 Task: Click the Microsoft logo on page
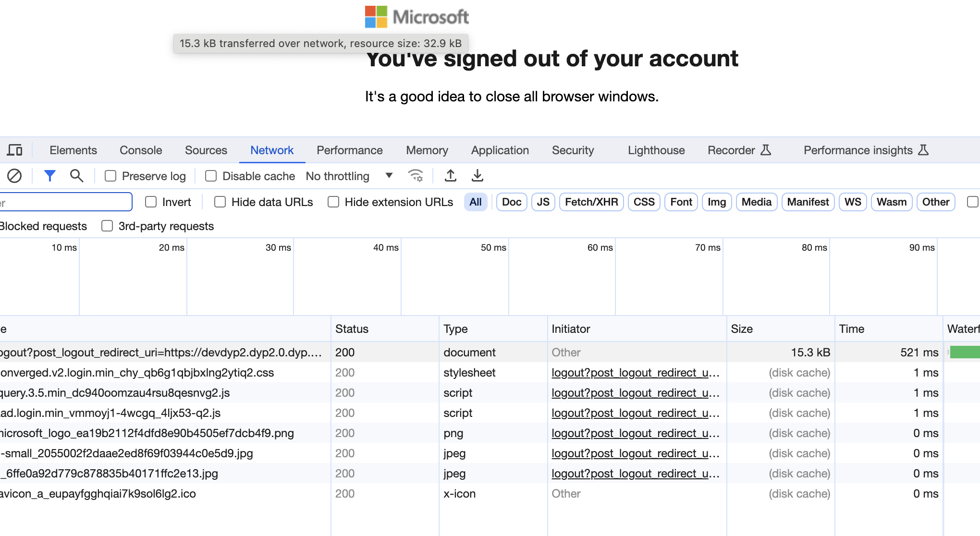click(x=416, y=17)
